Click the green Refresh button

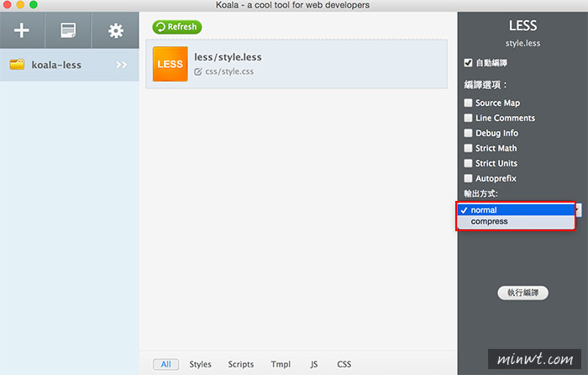(177, 27)
